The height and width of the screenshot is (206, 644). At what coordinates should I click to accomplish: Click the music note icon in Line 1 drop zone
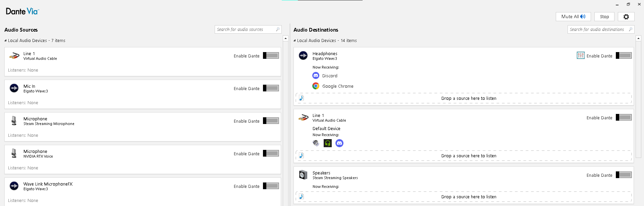click(301, 156)
